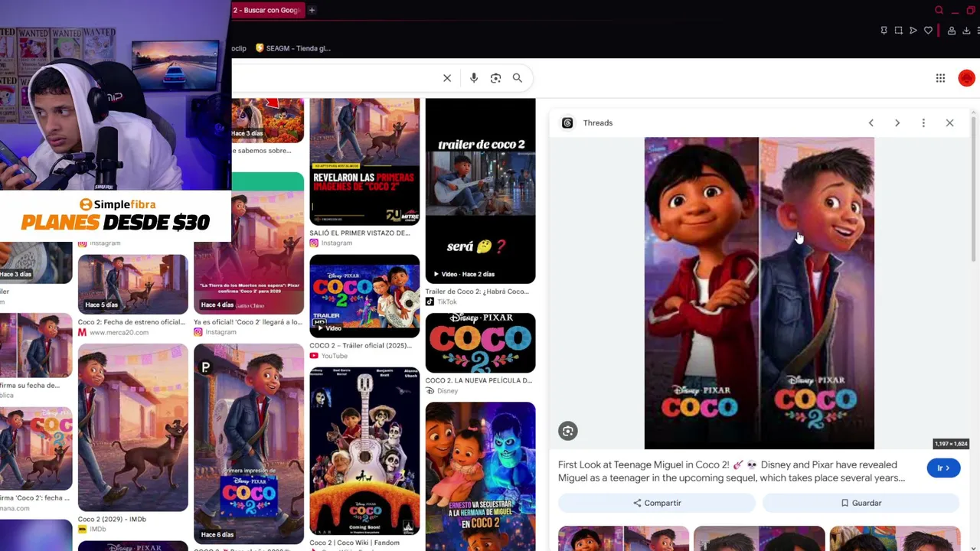
Task: Open 'trailer de coco 2' TikTok video thumbnail
Action: [x=480, y=191]
